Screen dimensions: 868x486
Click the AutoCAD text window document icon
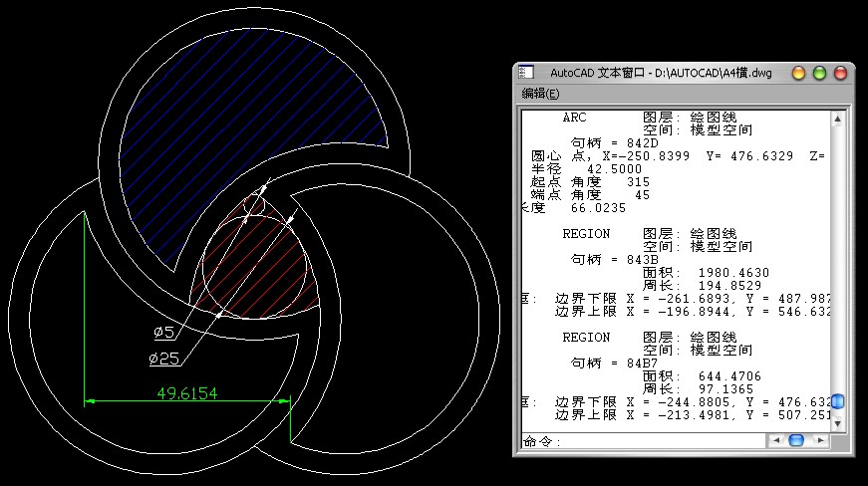pyautogui.click(x=526, y=73)
